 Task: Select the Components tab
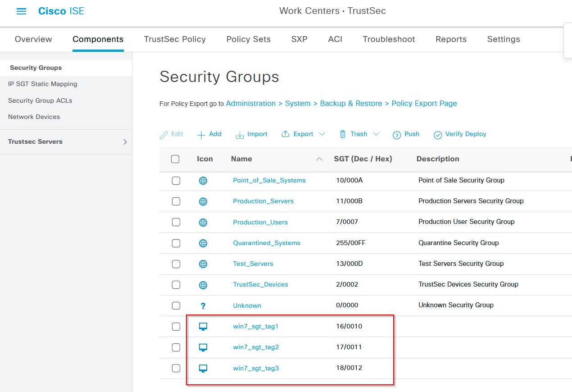pos(98,39)
